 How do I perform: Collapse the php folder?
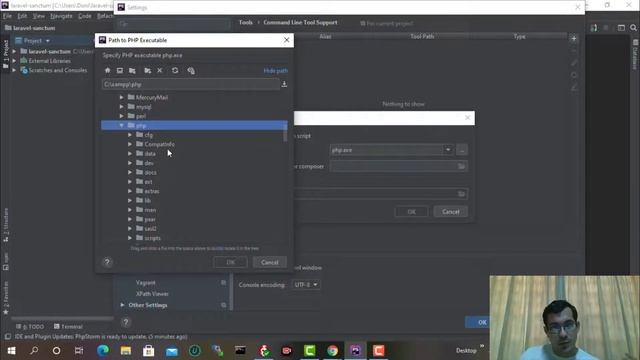click(x=121, y=125)
